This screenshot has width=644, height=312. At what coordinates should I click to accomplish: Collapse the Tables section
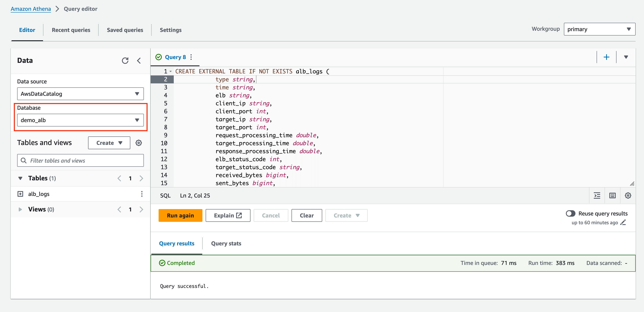click(x=20, y=178)
